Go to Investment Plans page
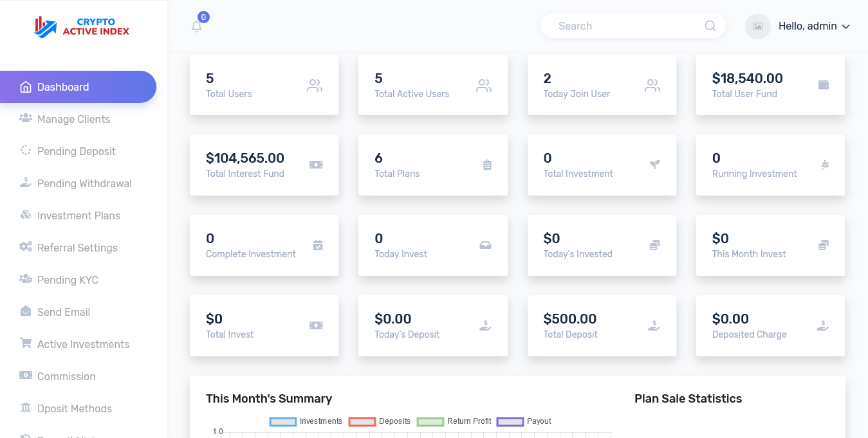868x438 pixels. (78, 215)
